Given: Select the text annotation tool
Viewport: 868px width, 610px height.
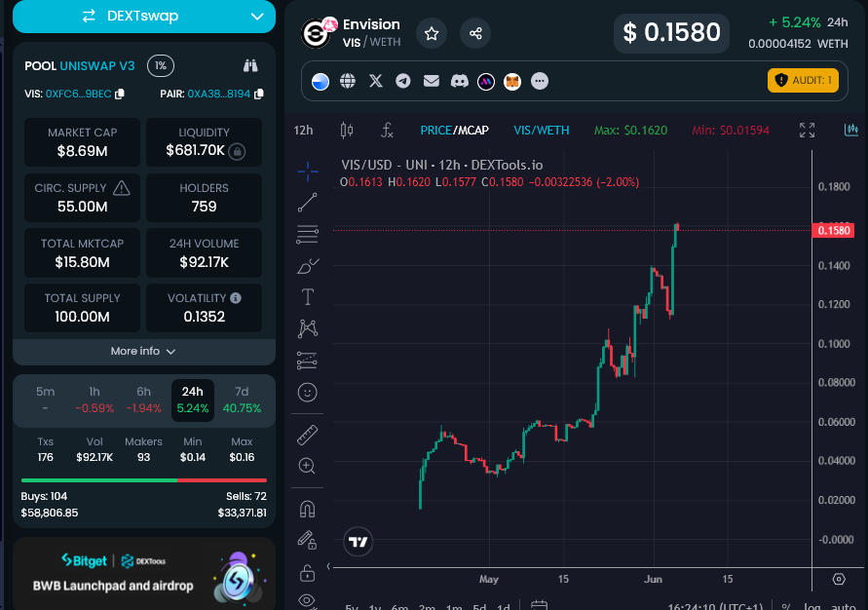Looking at the screenshot, I should click(308, 297).
